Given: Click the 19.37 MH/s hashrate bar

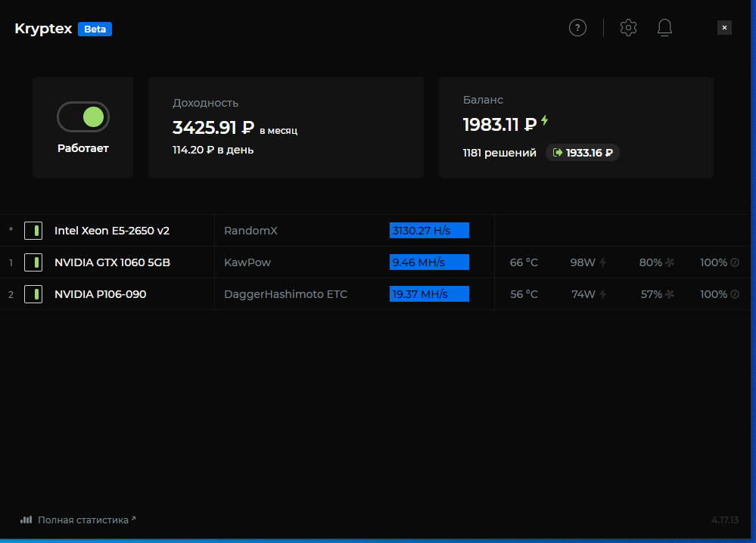Looking at the screenshot, I should tap(429, 294).
